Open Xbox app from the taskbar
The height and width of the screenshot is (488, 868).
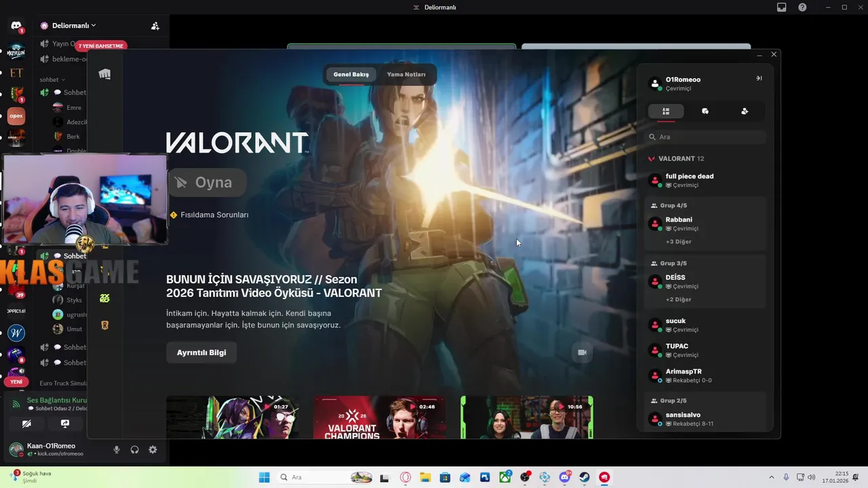[505, 477]
